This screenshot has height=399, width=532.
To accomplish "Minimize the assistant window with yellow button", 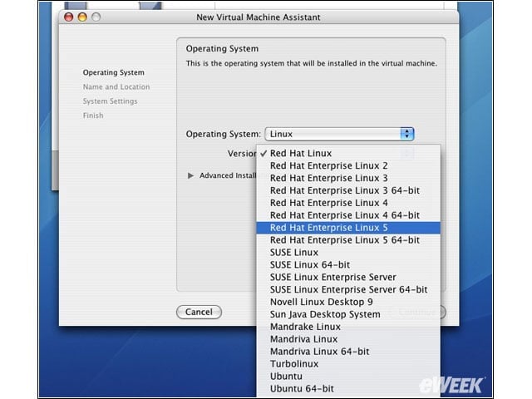I will (x=82, y=17).
